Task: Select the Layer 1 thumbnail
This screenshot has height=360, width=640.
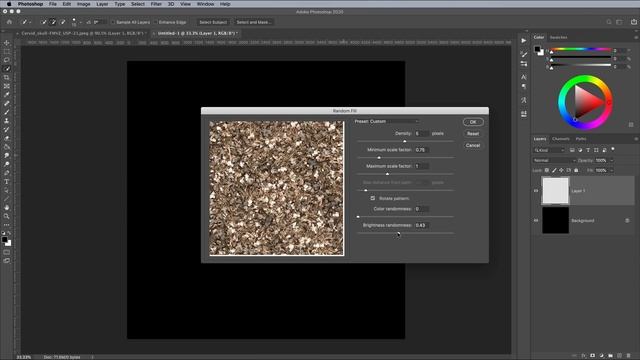Action: tap(555, 191)
